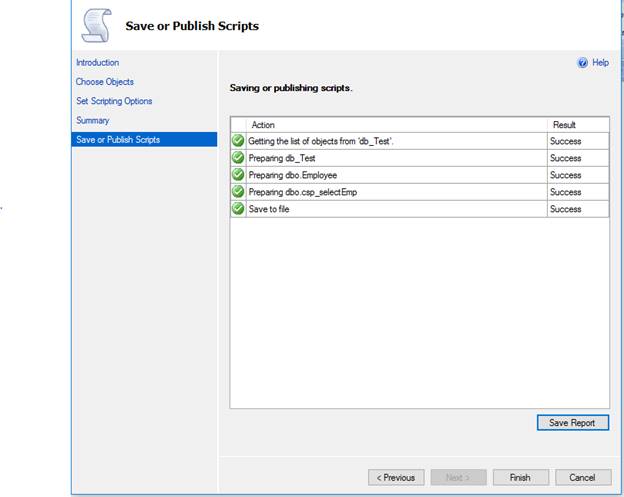Screen dimensions: 624x497
Task: Click green check icon for Preparing dbo.Employee
Action: (x=238, y=175)
